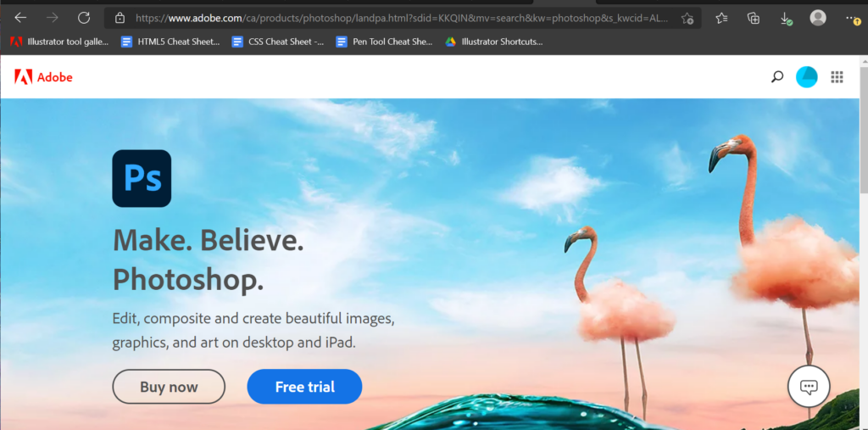Click the Adobe logo in the page header
The image size is (868, 430).
coord(43,77)
